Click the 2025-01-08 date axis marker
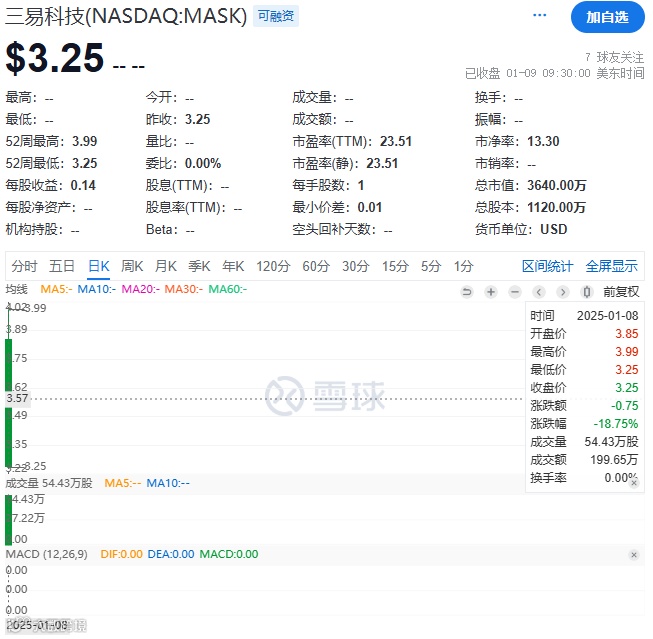 pyautogui.click(x=37, y=625)
